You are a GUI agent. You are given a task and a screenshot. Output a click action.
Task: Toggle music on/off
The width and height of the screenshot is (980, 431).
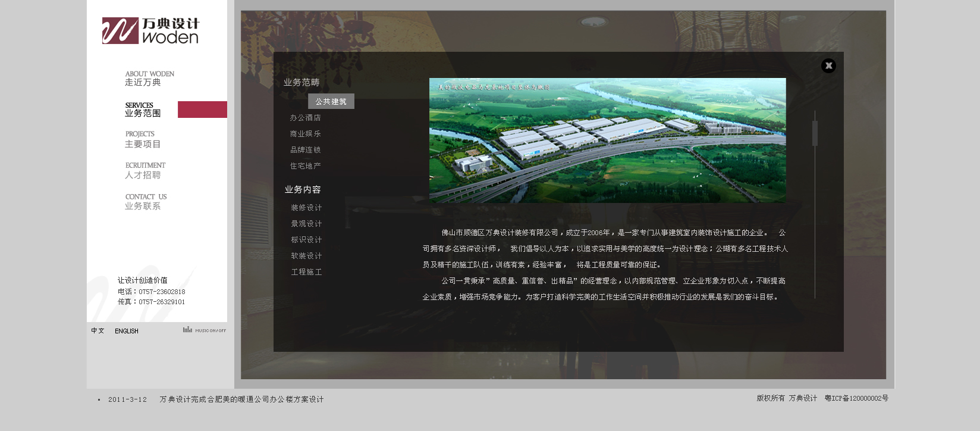coord(205,330)
